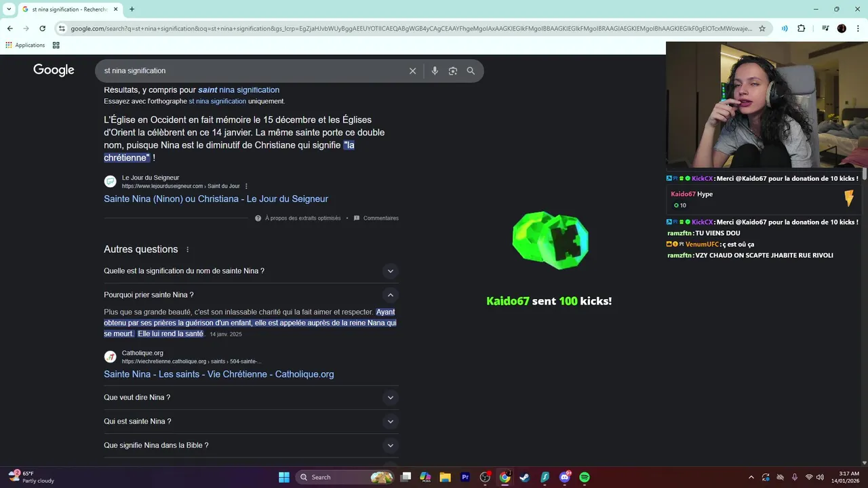This screenshot has width=868, height=488.
Task: Close the st nina signification tab
Action: point(116,9)
